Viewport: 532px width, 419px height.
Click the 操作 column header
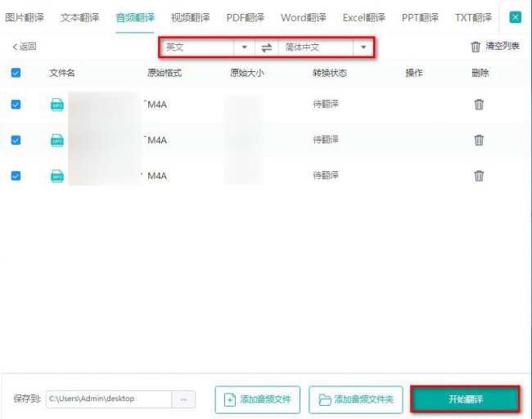coord(414,73)
